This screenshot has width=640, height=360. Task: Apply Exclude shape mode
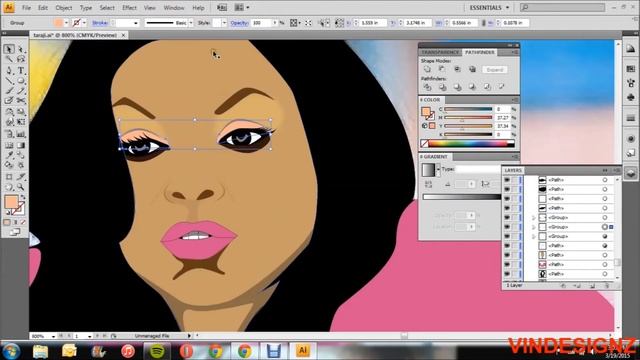tap(472, 69)
